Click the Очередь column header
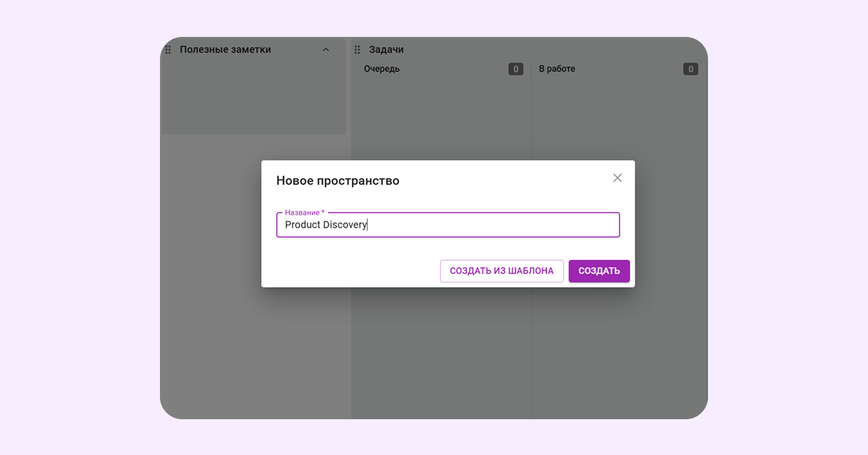 click(x=381, y=69)
